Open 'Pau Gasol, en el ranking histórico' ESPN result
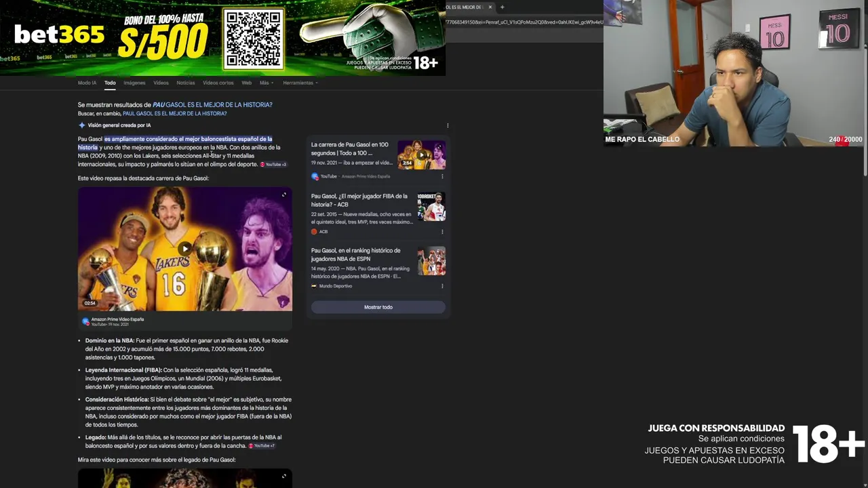 [x=356, y=254]
